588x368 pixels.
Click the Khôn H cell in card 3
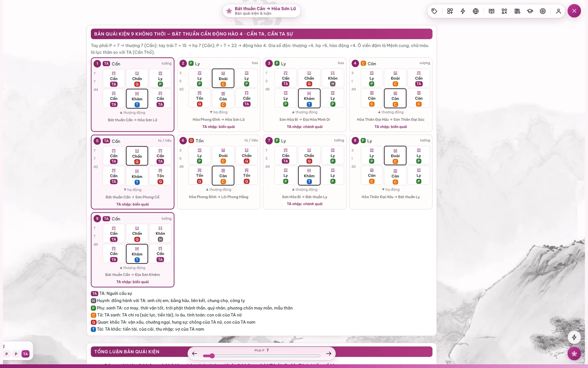333,78
